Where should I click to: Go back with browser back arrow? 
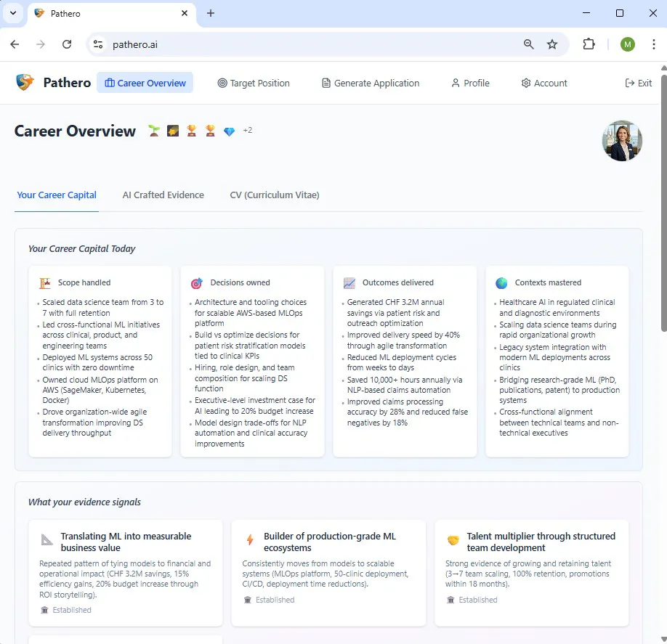[x=15, y=44]
